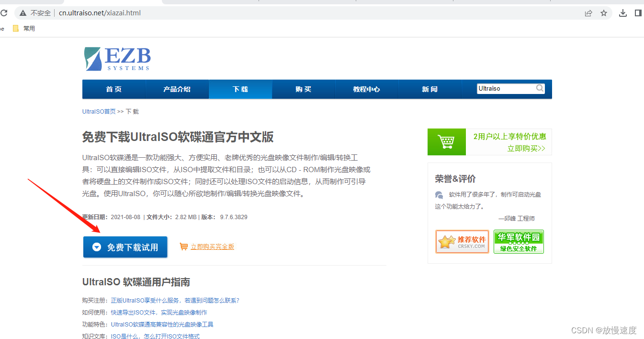
Task: Open link ISO是什么，怎么打开ISO文件格式
Action: click(x=155, y=336)
